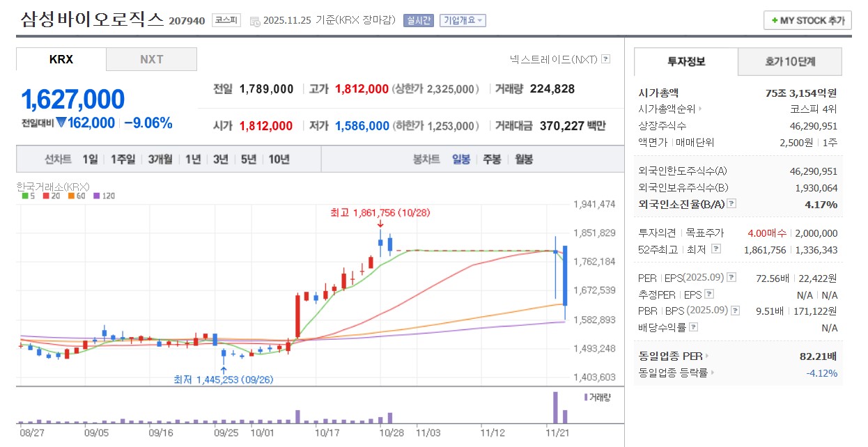Expand the 기업개요 dropdown
The image size is (868, 447).
click(462, 21)
